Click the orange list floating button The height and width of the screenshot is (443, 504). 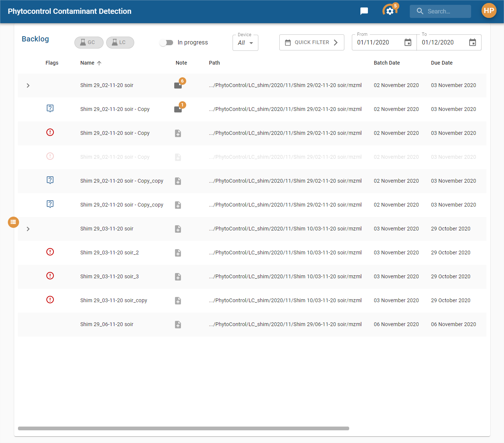pyautogui.click(x=13, y=222)
